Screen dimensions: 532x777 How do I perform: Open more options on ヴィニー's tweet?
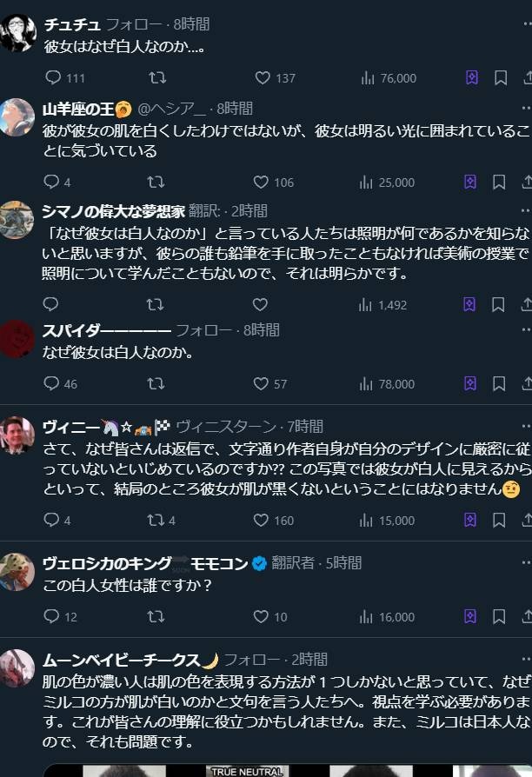[526, 426]
